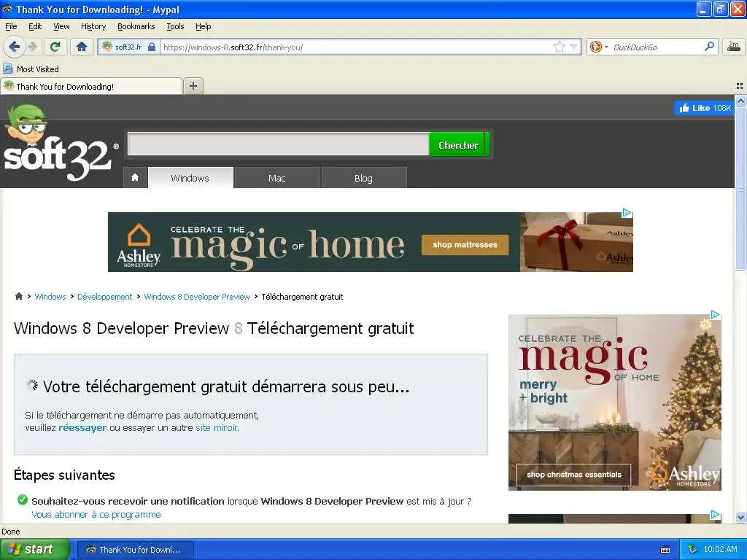The image size is (747, 560).
Task: Open the Windows start button
Action: [x=34, y=549]
